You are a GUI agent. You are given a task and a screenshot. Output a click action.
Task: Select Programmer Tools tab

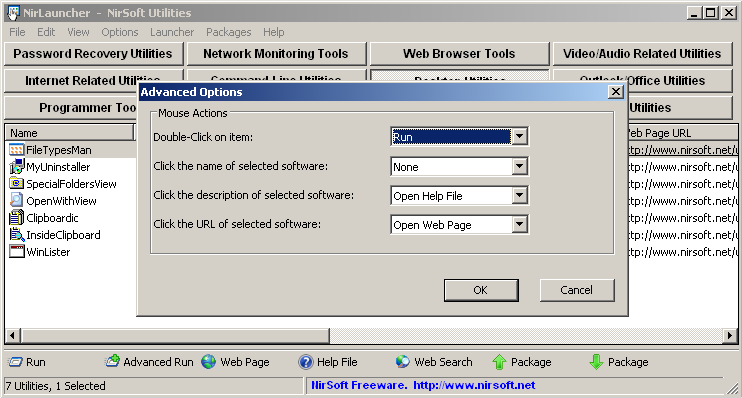tap(71, 108)
